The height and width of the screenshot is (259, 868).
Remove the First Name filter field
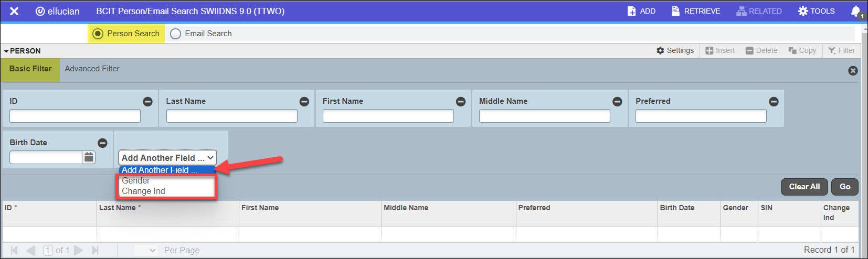[460, 102]
